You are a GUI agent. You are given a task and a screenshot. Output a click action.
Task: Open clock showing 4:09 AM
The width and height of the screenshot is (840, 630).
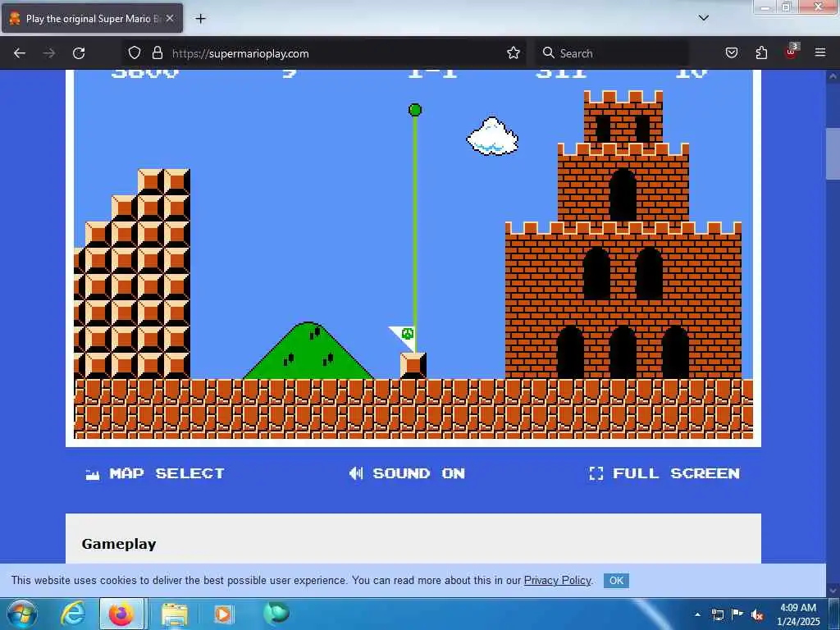click(798, 614)
